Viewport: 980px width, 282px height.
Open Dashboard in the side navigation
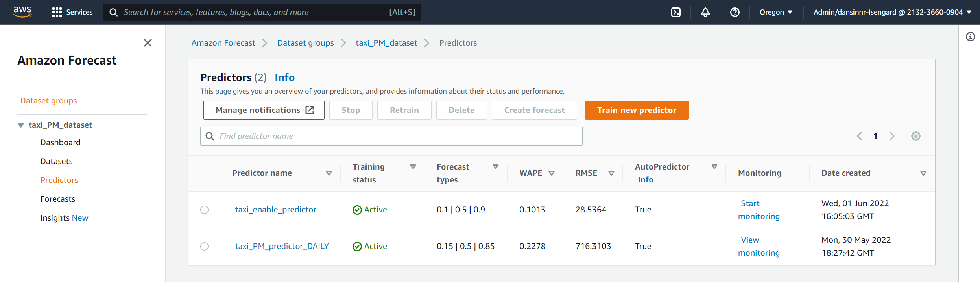click(60, 142)
